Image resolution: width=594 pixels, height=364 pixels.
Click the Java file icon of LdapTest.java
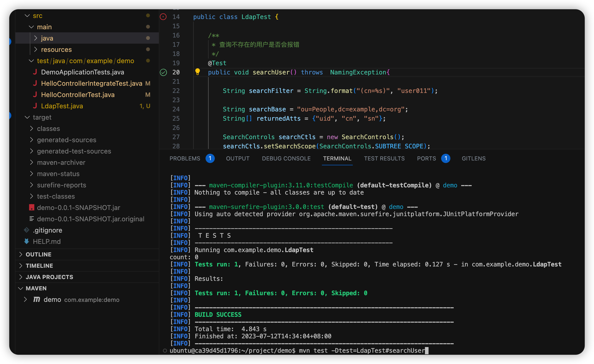click(x=35, y=106)
